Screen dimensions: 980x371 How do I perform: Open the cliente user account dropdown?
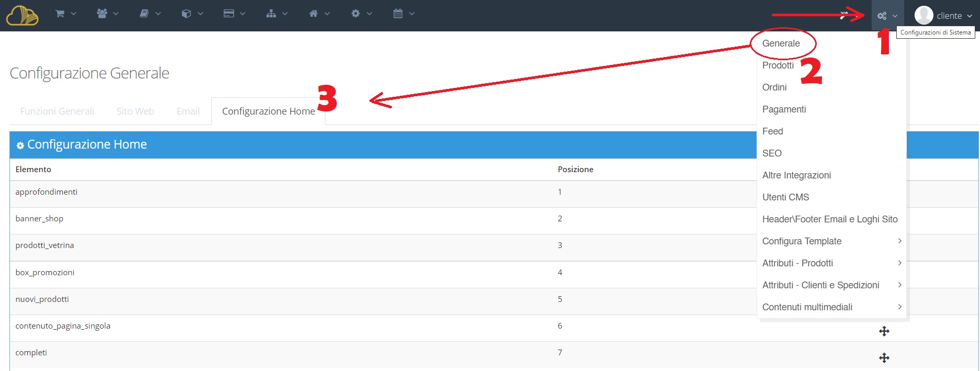[943, 16]
